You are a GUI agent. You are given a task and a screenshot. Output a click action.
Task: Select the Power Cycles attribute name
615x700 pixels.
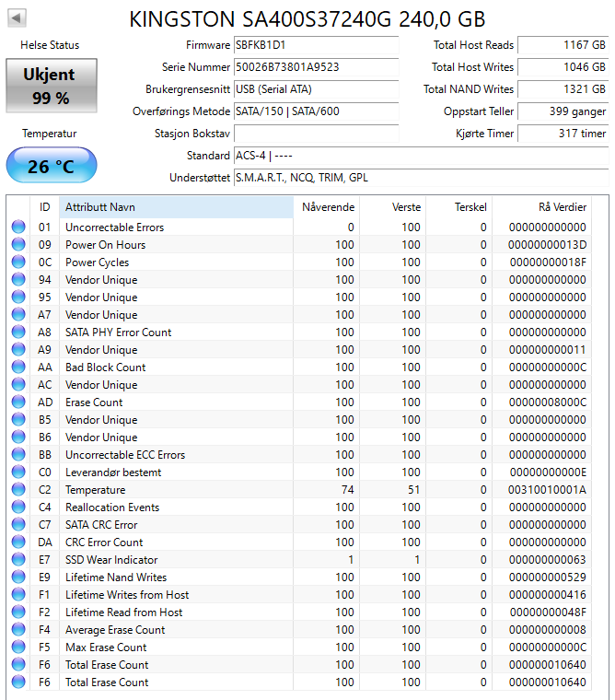point(98,262)
